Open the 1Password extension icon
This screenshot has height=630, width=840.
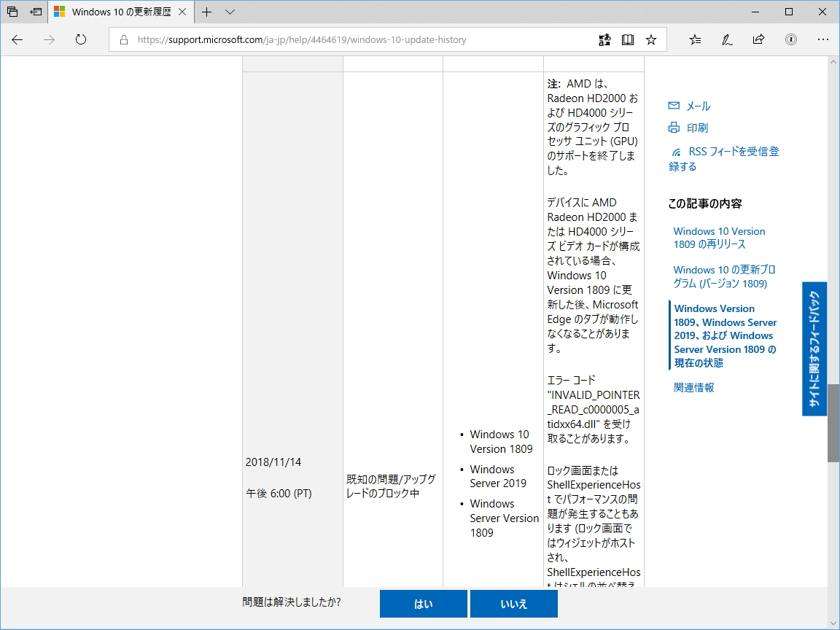click(791, 39)
